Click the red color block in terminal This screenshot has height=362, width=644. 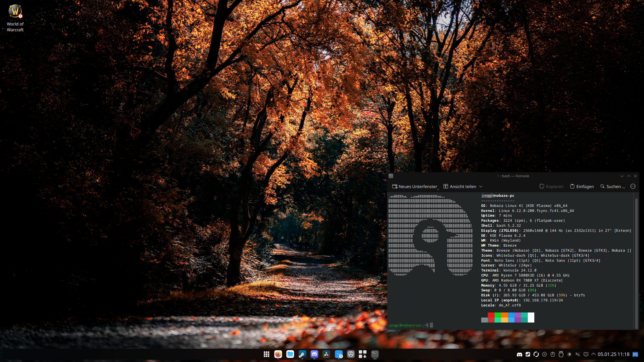coord(491,315)
